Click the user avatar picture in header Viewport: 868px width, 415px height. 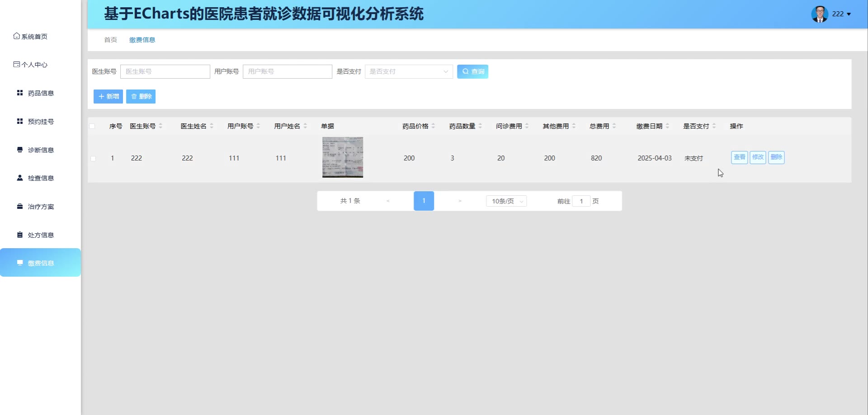819,14
